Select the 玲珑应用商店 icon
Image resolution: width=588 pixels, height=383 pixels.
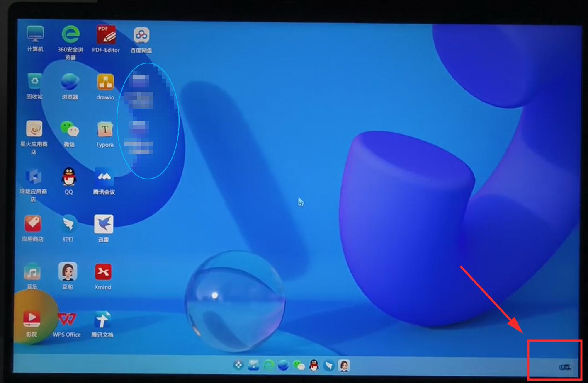point(34,177)
